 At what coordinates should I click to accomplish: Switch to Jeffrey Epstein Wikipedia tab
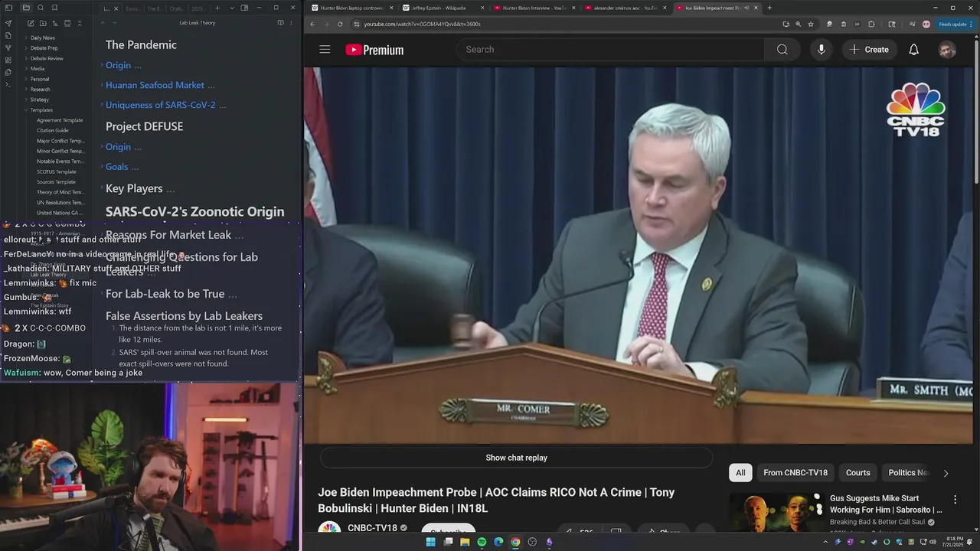tap(443, 8)
